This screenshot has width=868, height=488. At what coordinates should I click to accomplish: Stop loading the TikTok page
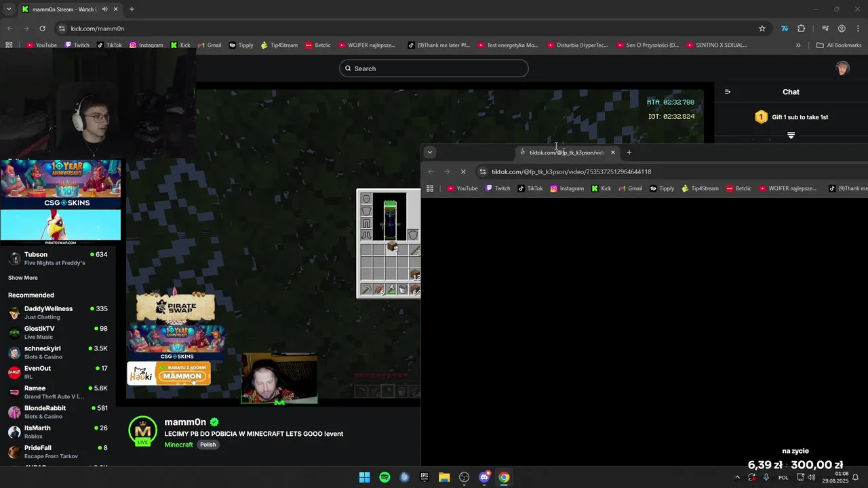[x=463, y=171]
